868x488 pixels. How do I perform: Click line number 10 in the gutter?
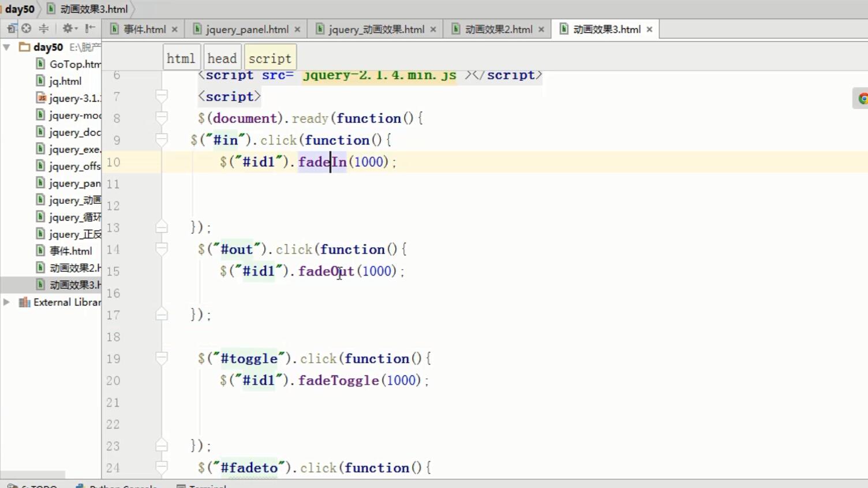click(114, 162)
